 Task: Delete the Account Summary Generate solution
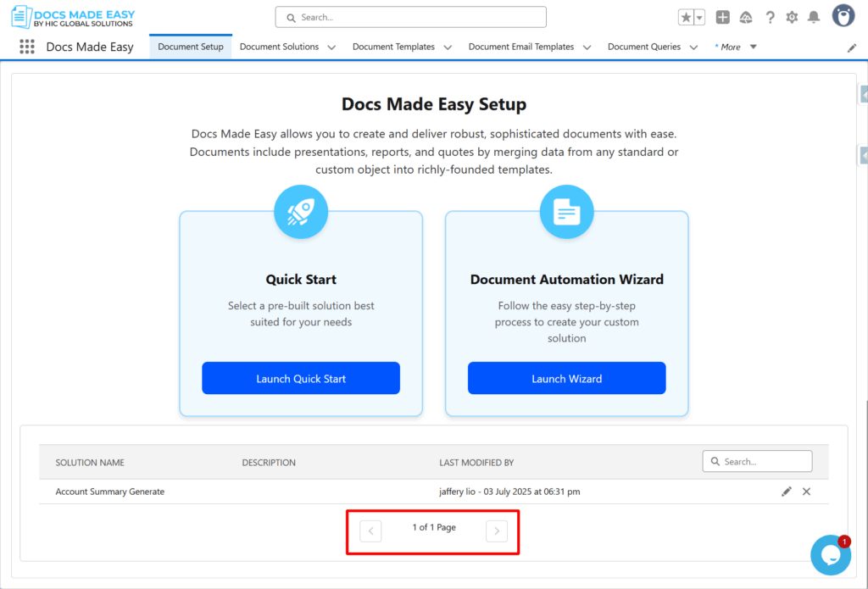tap(806, 492)
